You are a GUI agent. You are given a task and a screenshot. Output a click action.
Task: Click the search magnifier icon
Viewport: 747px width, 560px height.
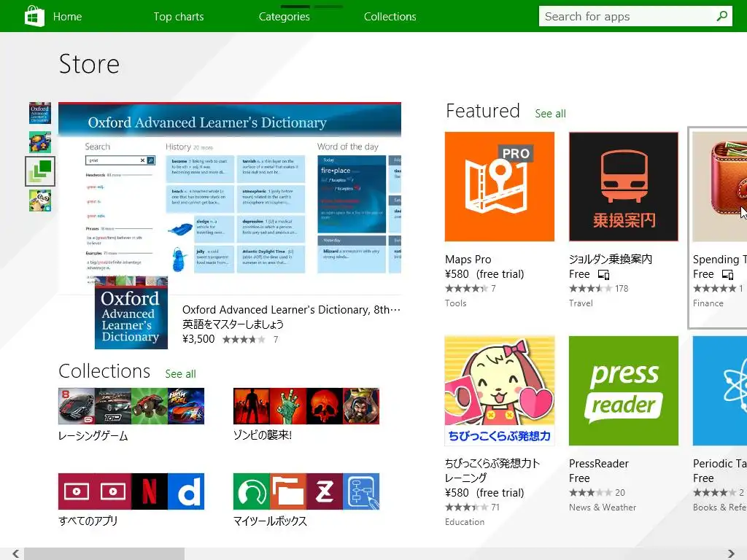click(x=722, y=16)
